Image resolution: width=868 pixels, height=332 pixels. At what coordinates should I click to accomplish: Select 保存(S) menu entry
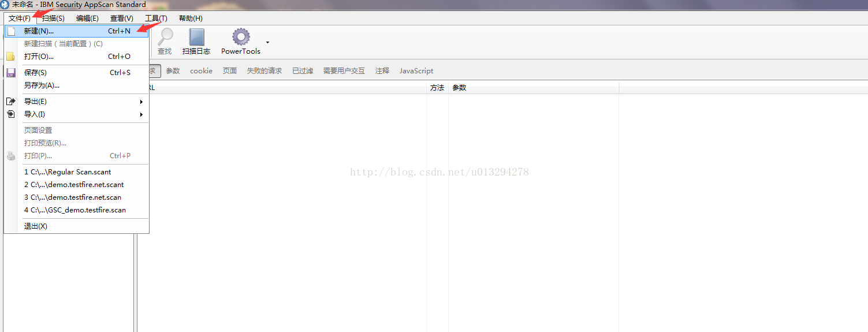[77, 73]
